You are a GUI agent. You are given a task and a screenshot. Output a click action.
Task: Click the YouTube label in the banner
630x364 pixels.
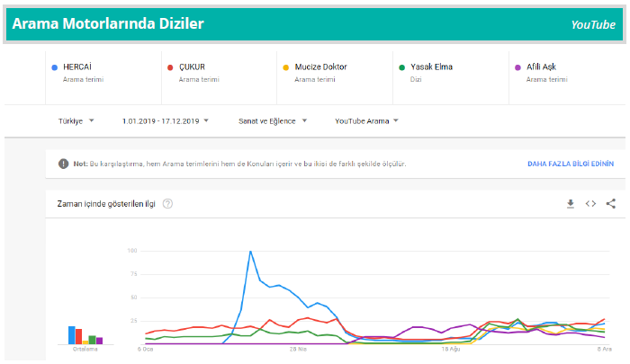pyautogui.click(x=593, y=25)
